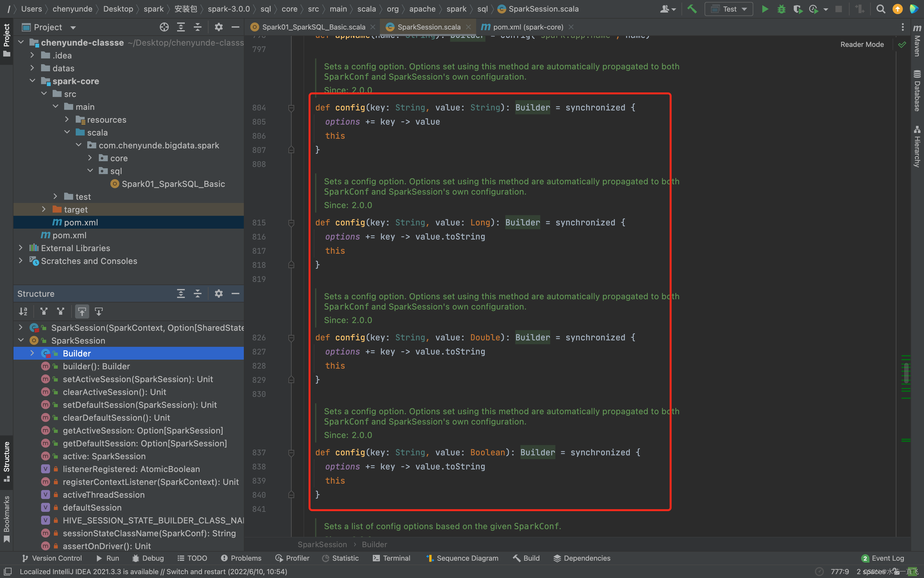Open the Dependencies tool window tab
The image size is (924, 578).
581,558
